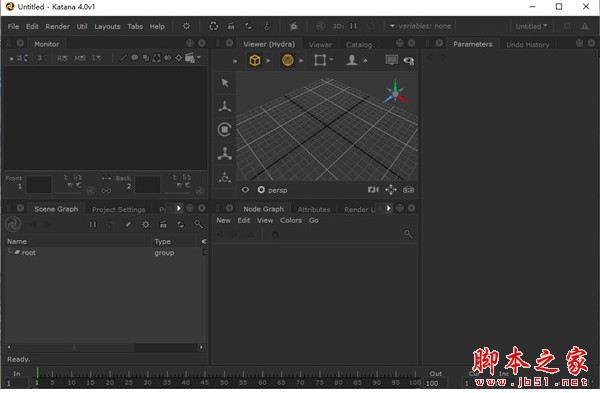Click the orange sphere shading icon in Viewer
Image resolution: width=600 pixels, height=393 pixels.
tap(287, 60)
